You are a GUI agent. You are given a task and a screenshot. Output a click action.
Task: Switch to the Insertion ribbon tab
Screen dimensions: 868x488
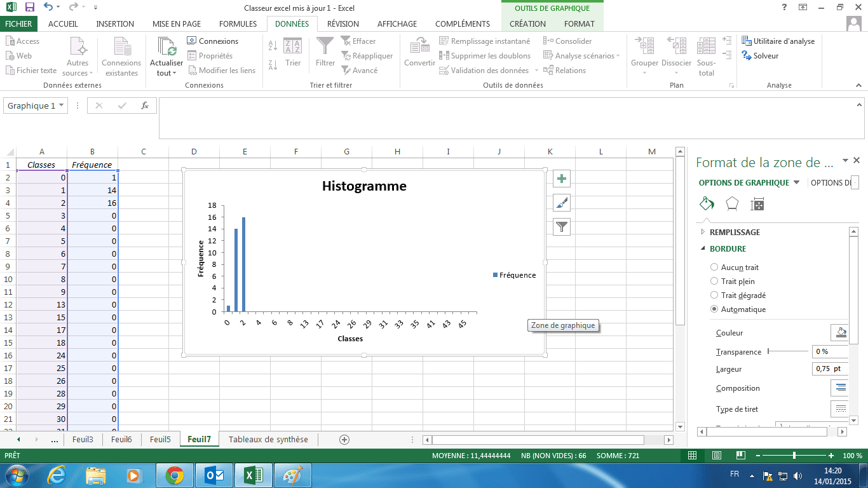pos(115,24)
